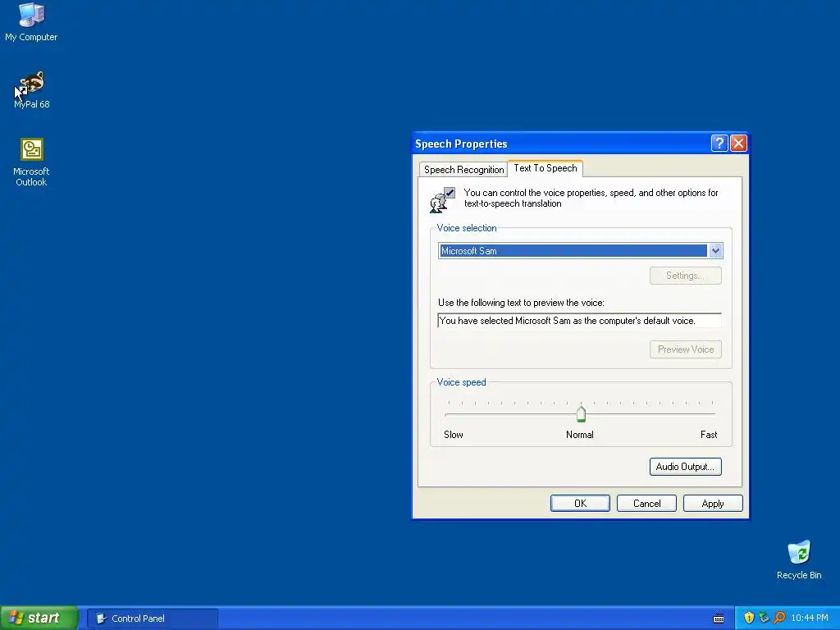The image size is (840, 630).
Task: Click the orange magnifier tray icon
Action: tap(779, 618)
